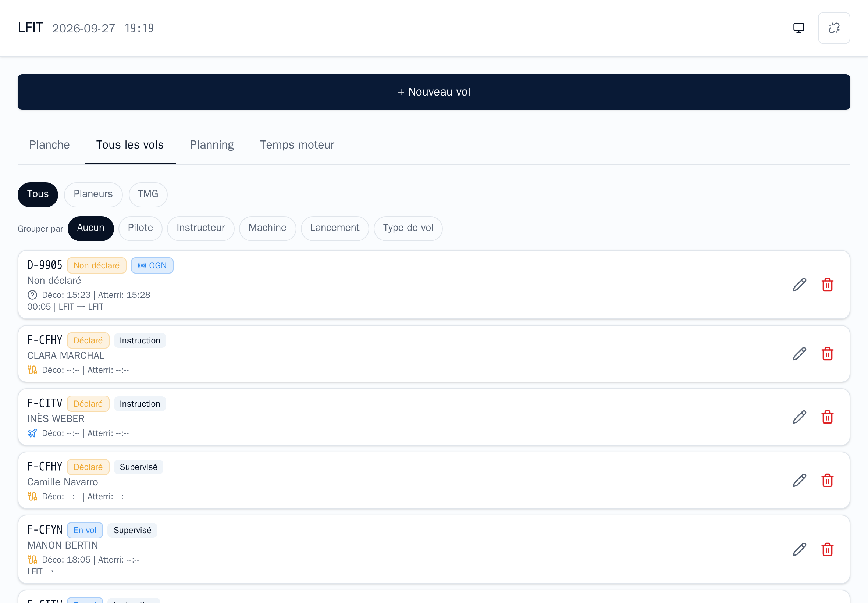Click pilot name MANON BERTIN

coord(63,546)
